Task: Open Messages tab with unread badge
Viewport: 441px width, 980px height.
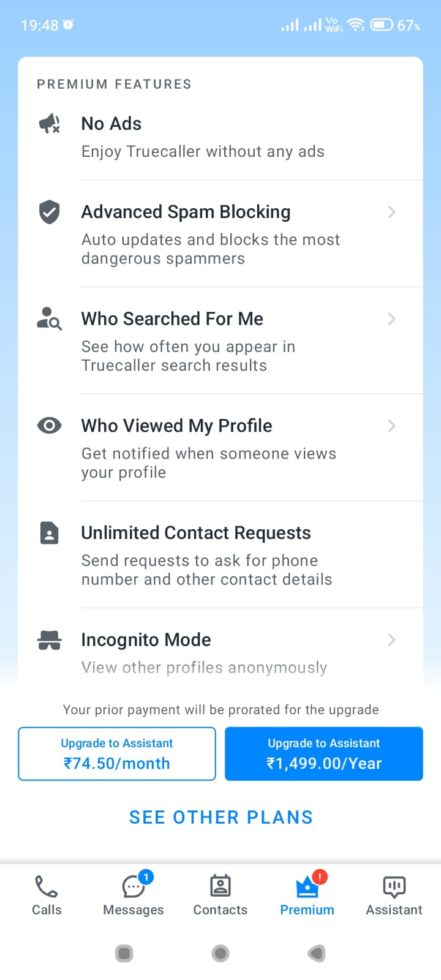Action: point(134,895)
